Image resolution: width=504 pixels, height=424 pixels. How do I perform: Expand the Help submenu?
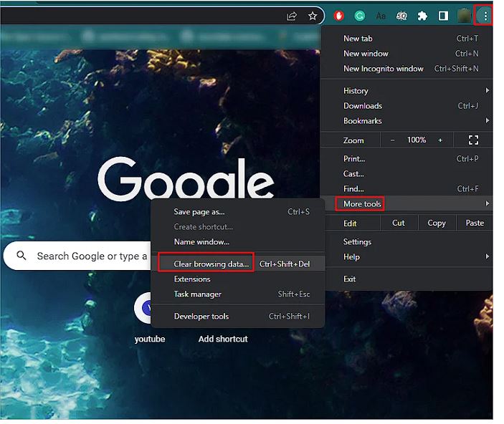click(x=406, y=257)
